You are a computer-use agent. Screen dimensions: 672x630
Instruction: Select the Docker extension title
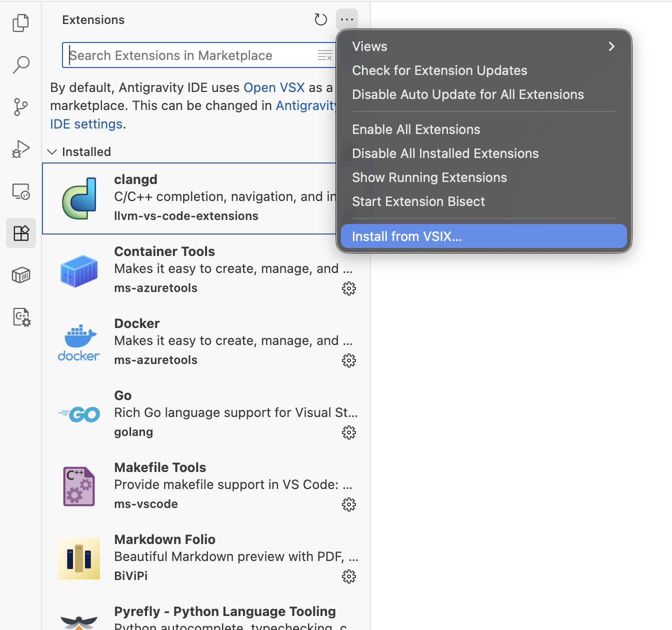tap(136, 323)
